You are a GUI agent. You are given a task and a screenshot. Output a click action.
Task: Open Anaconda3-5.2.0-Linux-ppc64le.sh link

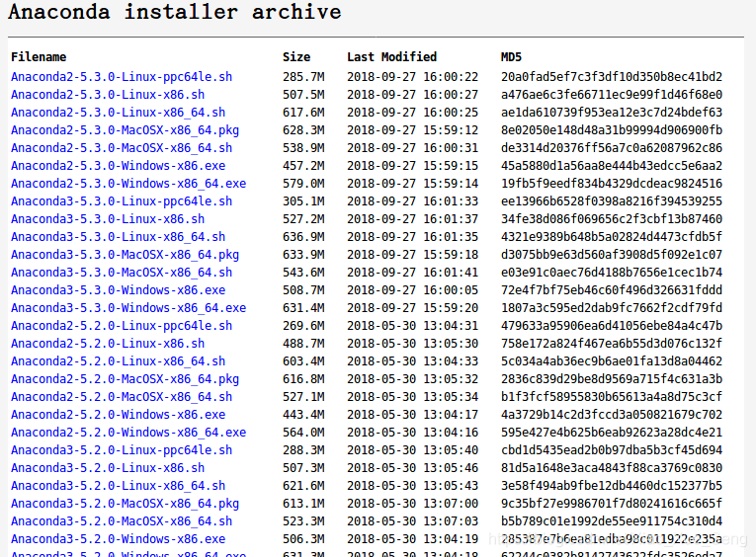[122, 450]
